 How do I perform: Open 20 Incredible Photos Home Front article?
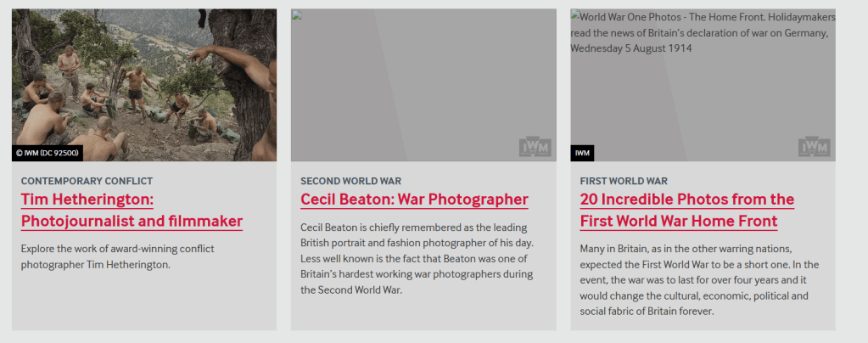coord(686,211)
